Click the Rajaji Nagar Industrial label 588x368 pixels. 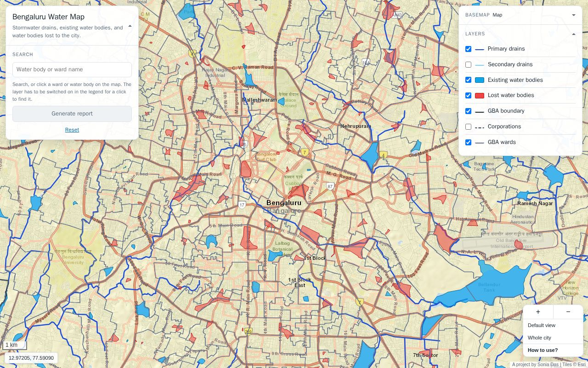coord(215,73)
